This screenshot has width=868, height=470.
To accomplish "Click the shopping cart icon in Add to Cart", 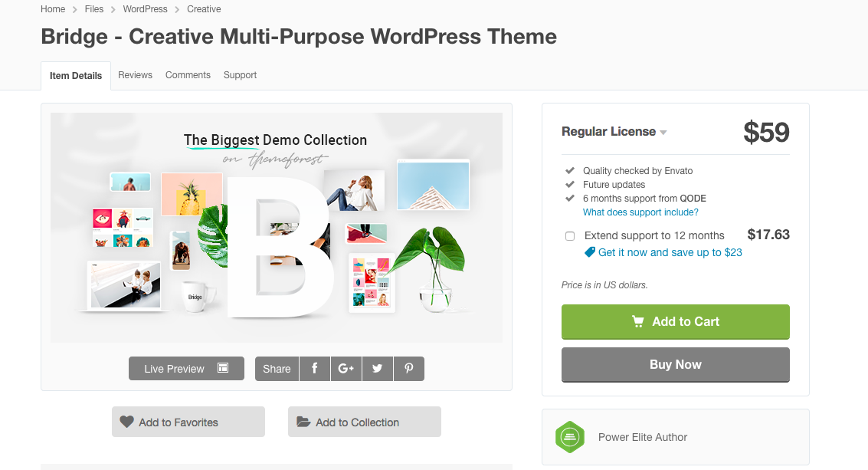I will 638,321.
